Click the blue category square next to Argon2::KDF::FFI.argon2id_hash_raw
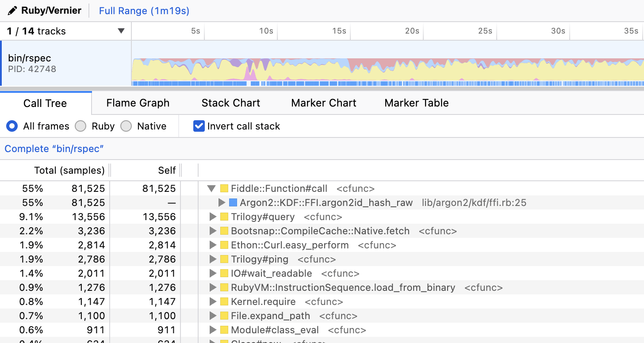This screenshot has width=644, height=343. point(233,203)
